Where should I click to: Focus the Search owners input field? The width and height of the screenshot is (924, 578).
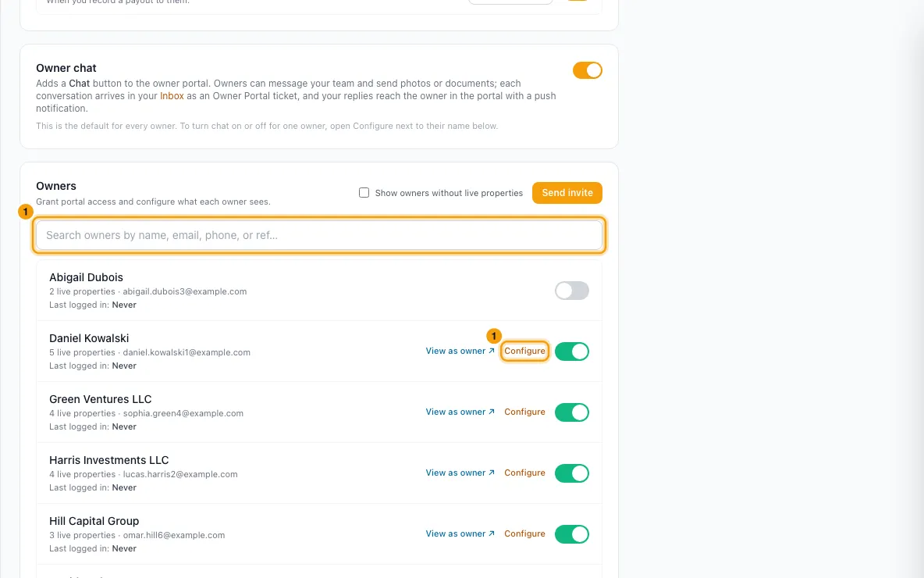pos(319,235)
